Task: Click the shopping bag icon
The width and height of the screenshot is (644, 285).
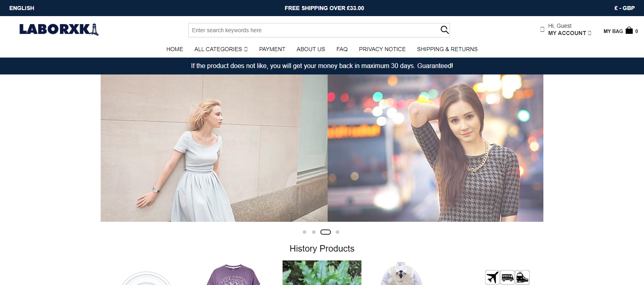Action: (x=629, y=31)
